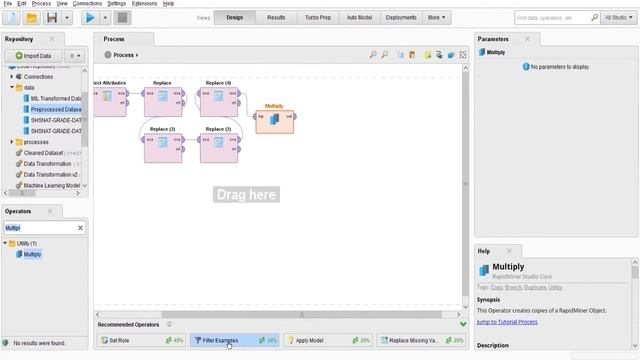Select the Select Attributes operator icon

click(x=107, y=96)
